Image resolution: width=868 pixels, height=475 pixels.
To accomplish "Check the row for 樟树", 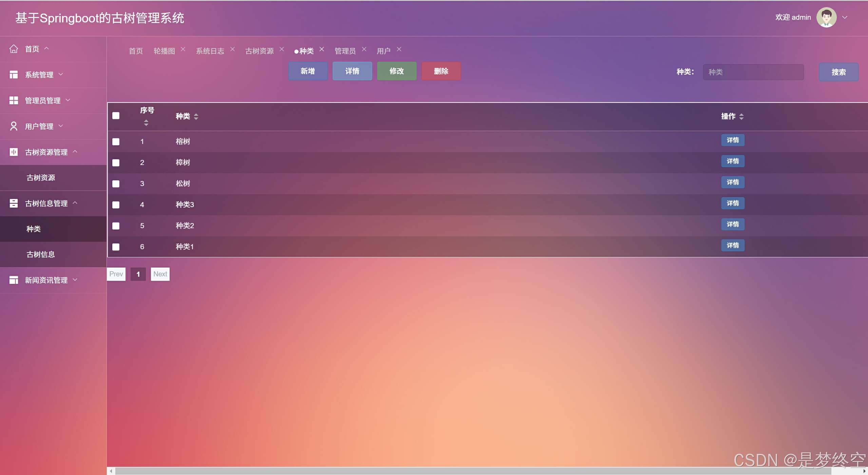I will coord(116,163).
